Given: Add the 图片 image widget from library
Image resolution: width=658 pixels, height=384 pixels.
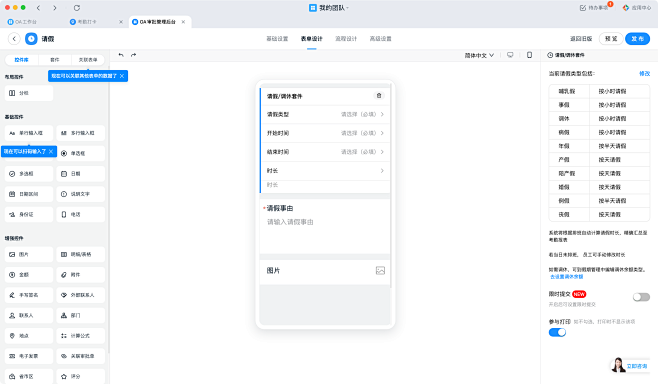Looking at the screenshot, I should (x=29, y=254).
